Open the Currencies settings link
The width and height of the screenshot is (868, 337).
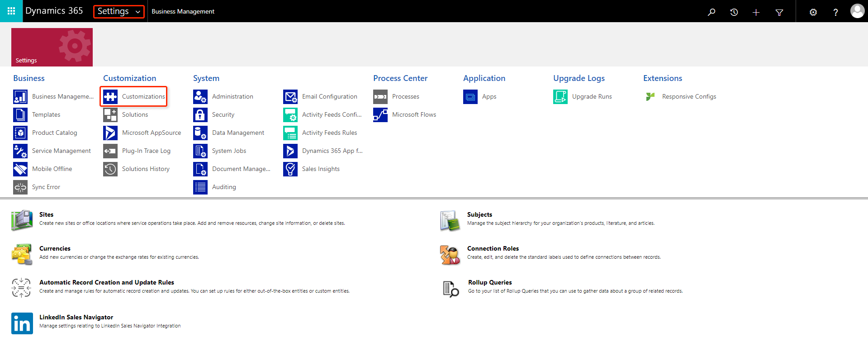(x=55, y=248)
